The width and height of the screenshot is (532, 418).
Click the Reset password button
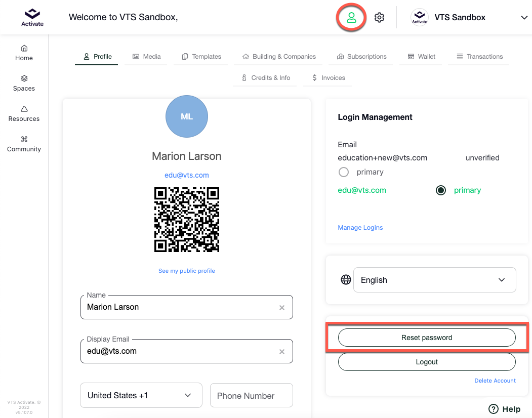point(427,338)
